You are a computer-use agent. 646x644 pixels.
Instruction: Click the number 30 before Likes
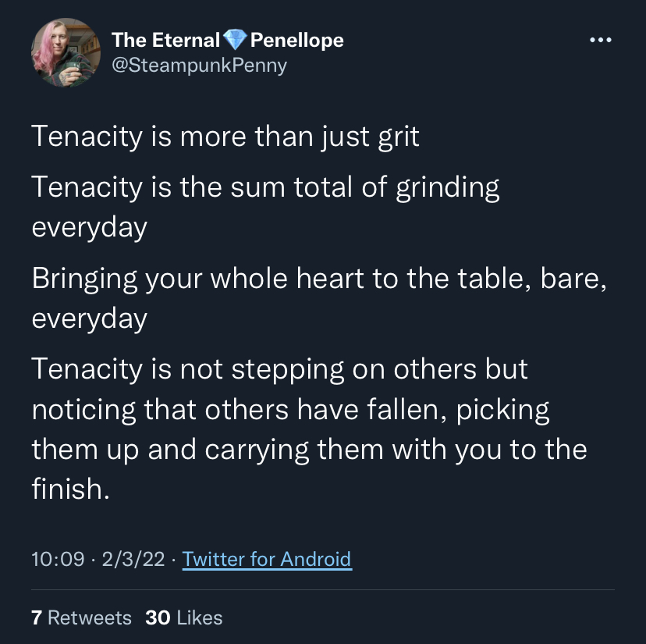tap(158, 617)
